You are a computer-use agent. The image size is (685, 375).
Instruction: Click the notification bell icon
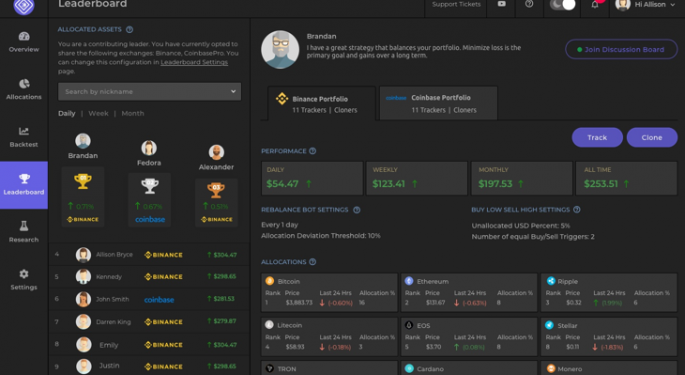(595, 5)
